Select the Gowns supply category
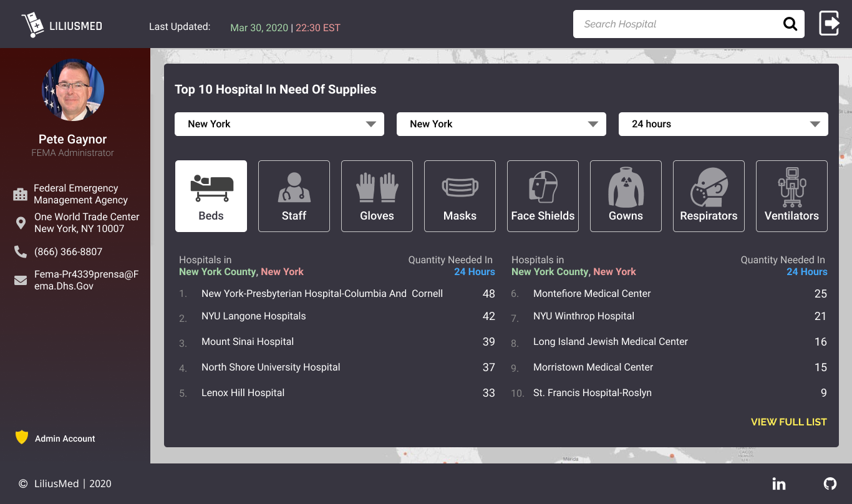Screen dimensions: 852x504 (626, 196)
